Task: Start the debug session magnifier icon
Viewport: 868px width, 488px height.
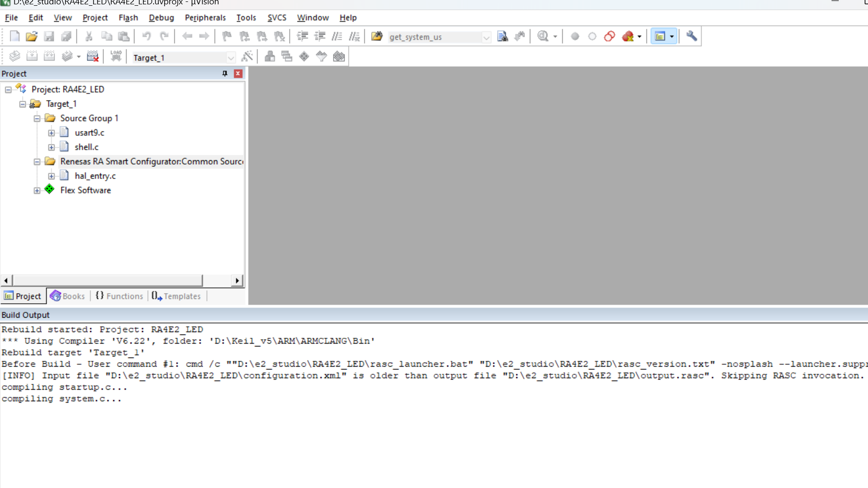Action: (543, 36)
